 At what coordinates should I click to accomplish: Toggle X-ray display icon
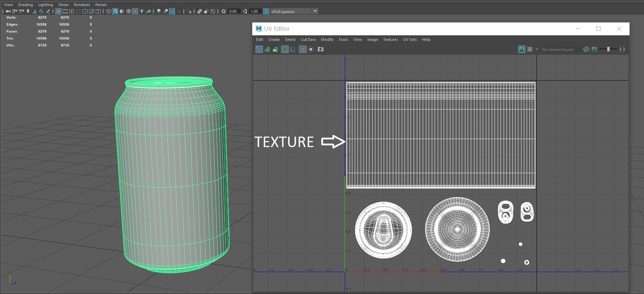tap(200, 11)
